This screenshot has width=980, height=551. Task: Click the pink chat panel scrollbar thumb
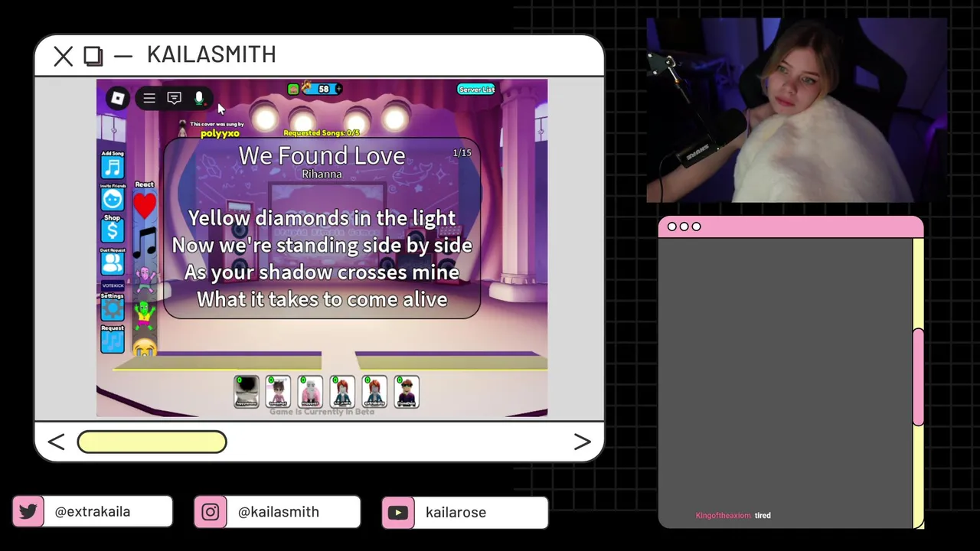(x=918, y=377)
